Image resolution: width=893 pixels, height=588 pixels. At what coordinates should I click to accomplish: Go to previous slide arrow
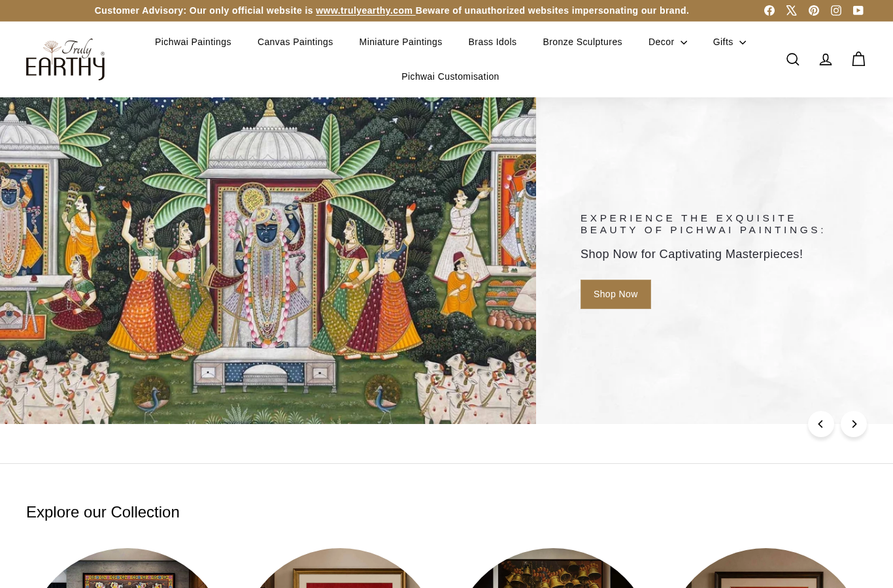coord(821,424)
